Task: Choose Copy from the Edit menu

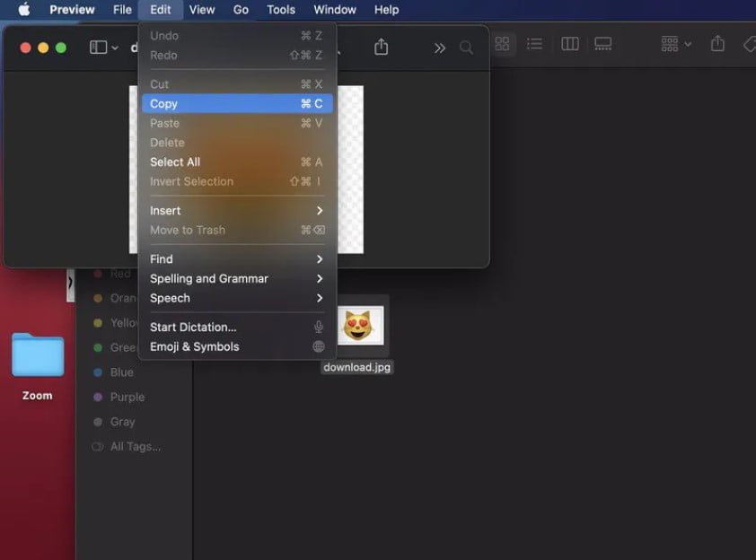Action: tap(237, 104)
